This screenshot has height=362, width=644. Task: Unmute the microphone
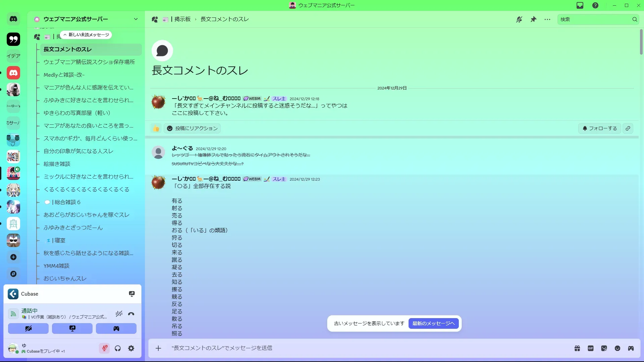coord(104,348)
